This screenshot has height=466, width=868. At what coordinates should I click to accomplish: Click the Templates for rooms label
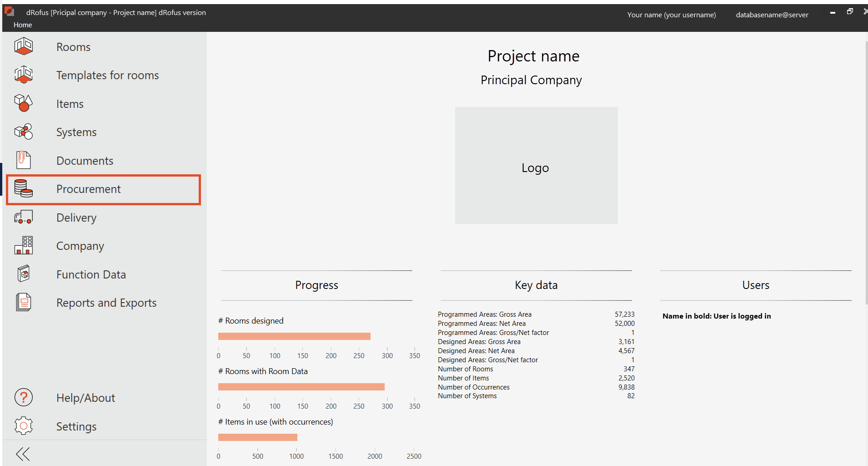(107, 75)
